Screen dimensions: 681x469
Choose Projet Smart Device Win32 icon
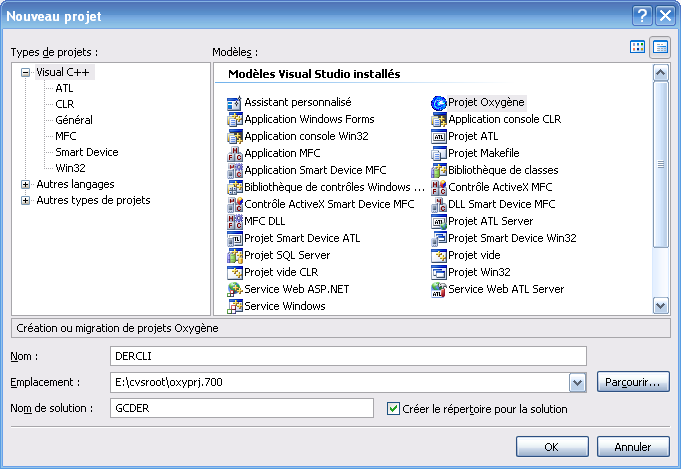[439, 238]
